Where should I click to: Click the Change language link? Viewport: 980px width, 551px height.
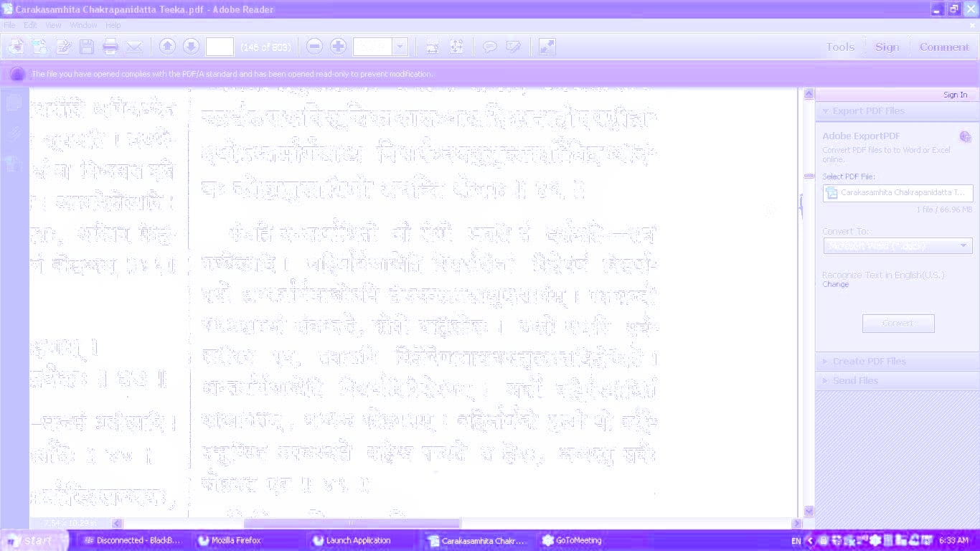coord(835,285)
